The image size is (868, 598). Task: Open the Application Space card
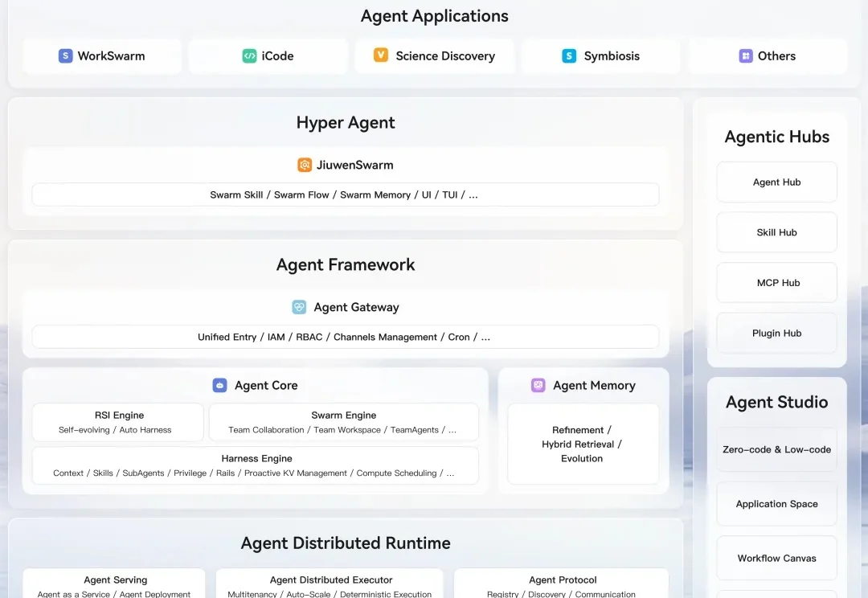pos(776,504)
